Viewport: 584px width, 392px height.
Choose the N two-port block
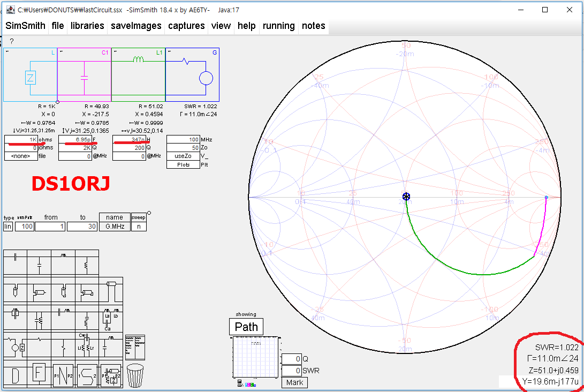click(x=63, y=374)
